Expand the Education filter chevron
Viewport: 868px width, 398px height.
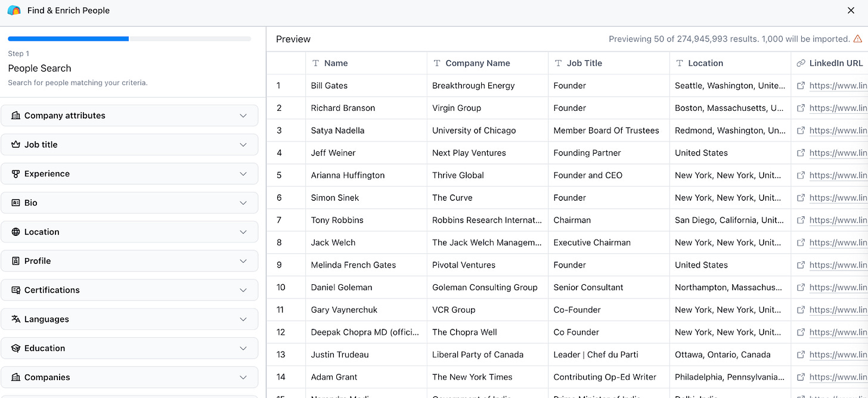click(243, 348)
